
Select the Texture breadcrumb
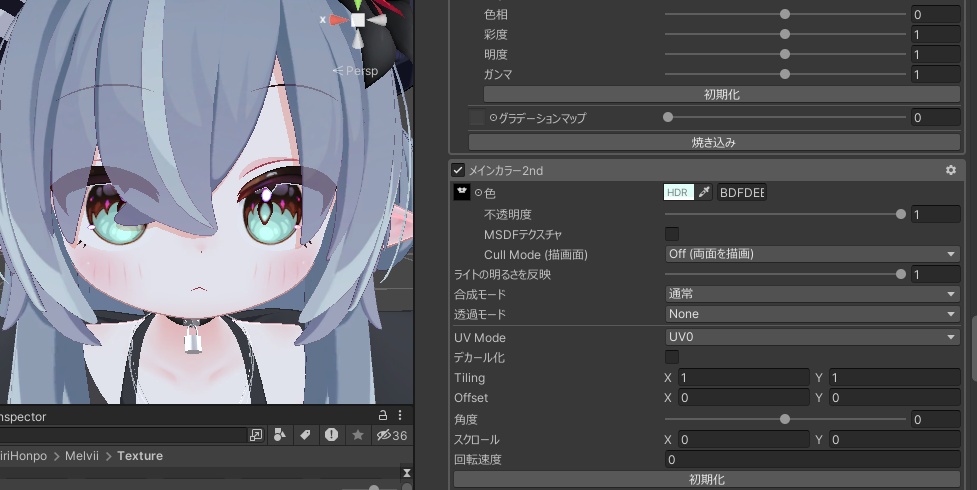[x=140, y=456]
